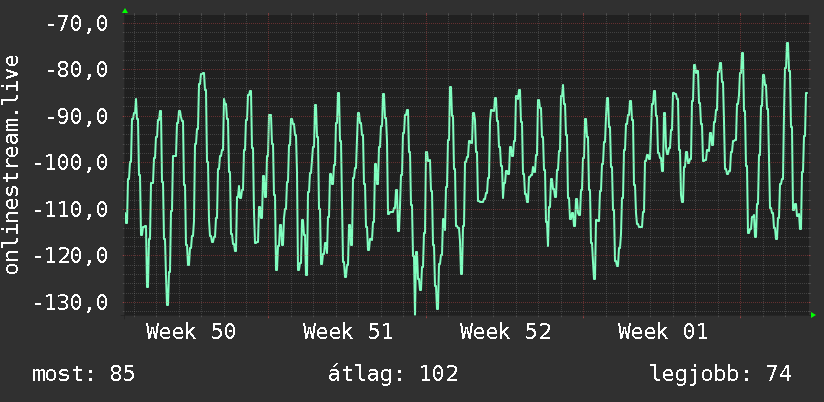This screenshot has height=402, width=824.
Task: Click the 'átlag: 102' statistic
Action: pyautogui.click(x=393, y=374)
